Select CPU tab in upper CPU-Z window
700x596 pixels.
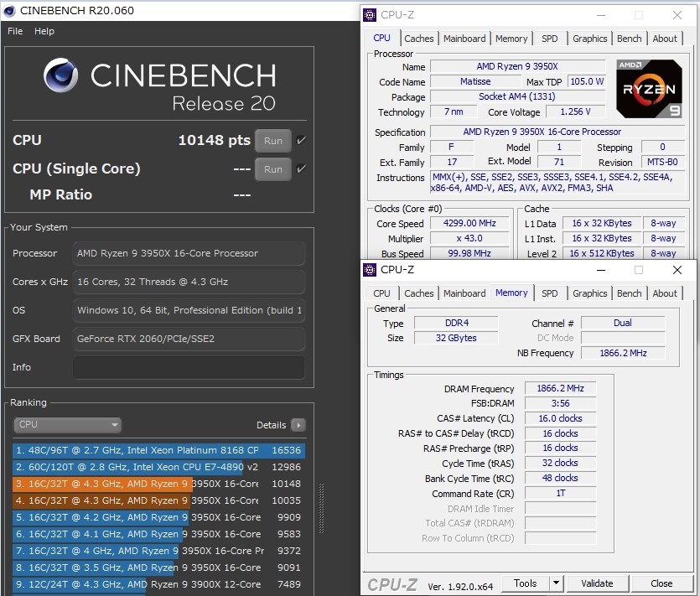381,38
